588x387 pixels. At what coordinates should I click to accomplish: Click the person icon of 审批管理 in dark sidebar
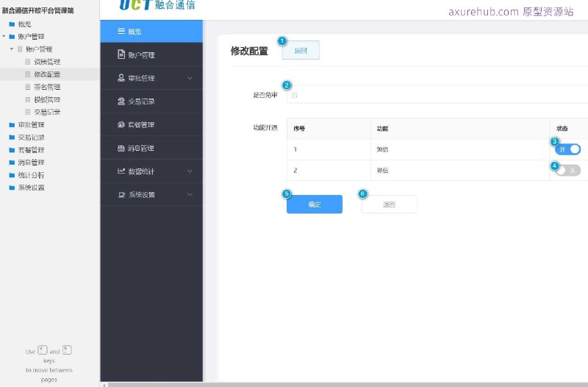[121, 78]
